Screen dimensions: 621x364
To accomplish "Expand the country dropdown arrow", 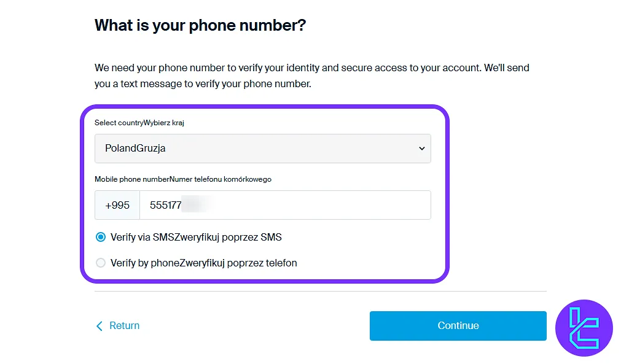I will [x=421, y=149].
